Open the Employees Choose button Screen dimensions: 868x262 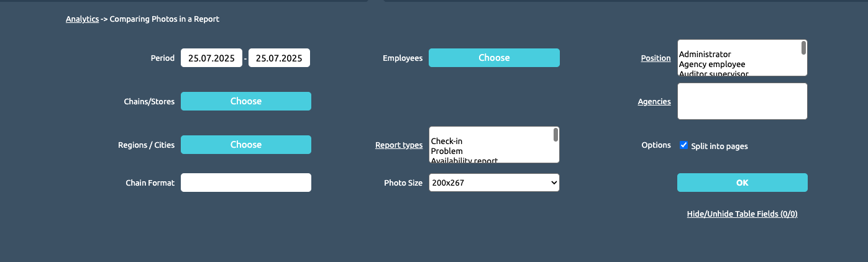pos(494,58)
